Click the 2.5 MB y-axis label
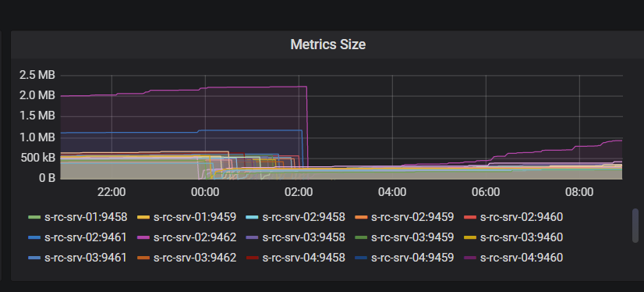 pos(37,75)
